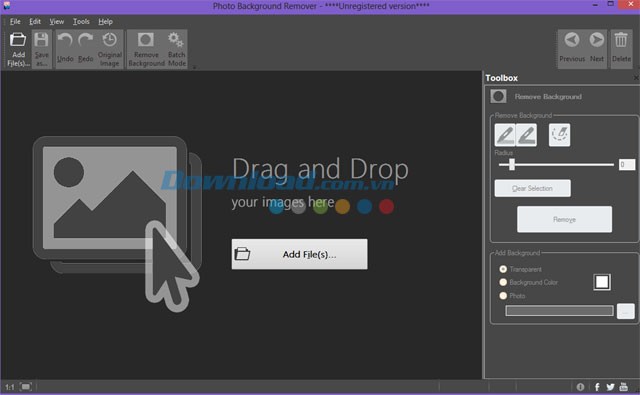This screenshot has height=395, width=640.
Task: Select the eraser tool in Toolbox
Action: [x=559, y=135]
